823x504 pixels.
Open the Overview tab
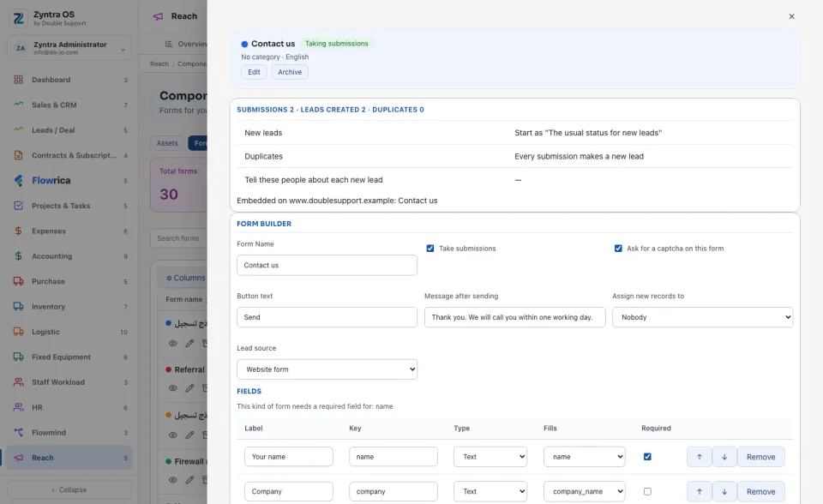(x=186, y=44)
